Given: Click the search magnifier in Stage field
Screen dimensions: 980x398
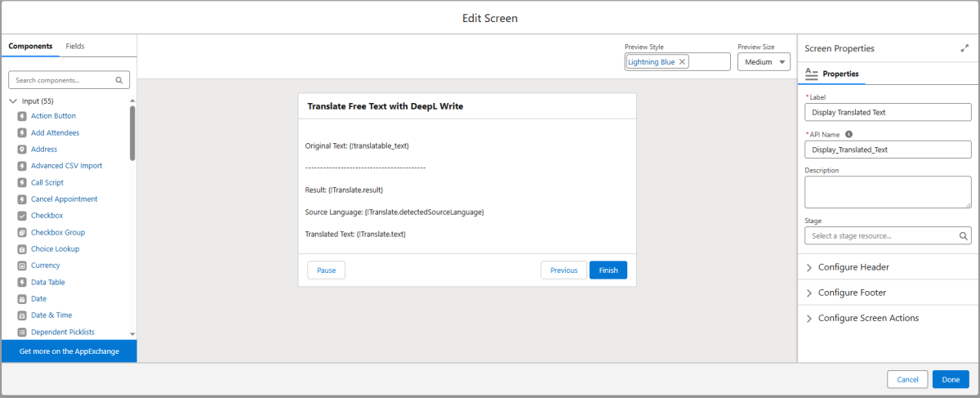Looking at the screenshot, I should 964,235.
